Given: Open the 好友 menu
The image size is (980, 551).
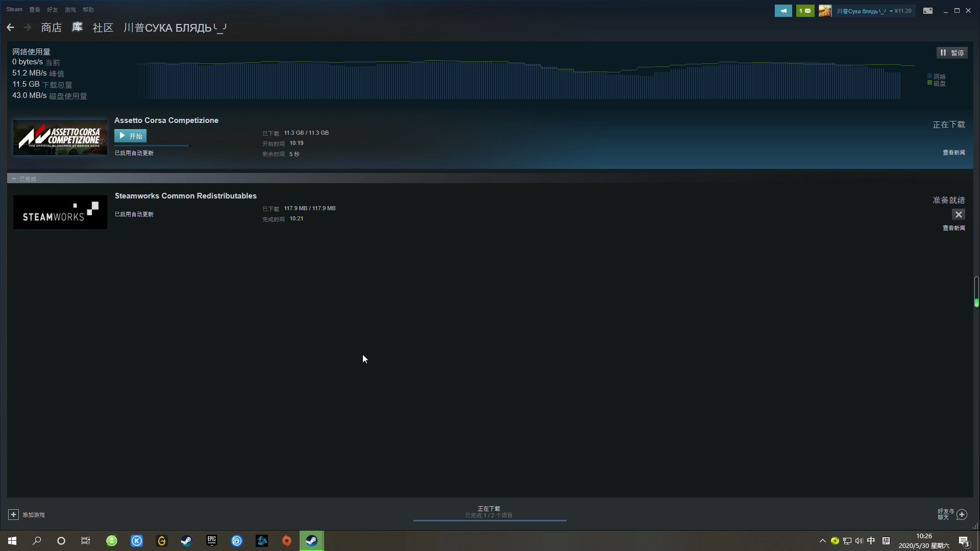Looking at the screenshot, I should pyautogui.click(x=52, y=10).
